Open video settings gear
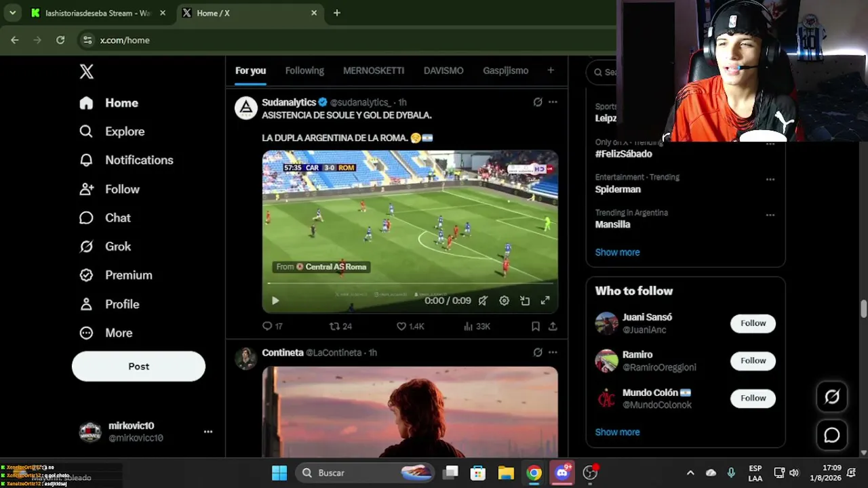868x488 pixels. pyautogui.click(x=504, y=301)
